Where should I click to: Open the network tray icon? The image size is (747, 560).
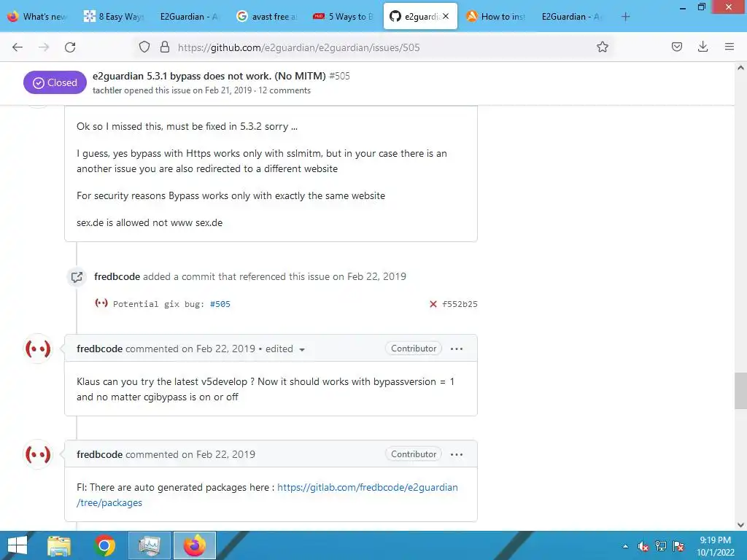[661, 545]
